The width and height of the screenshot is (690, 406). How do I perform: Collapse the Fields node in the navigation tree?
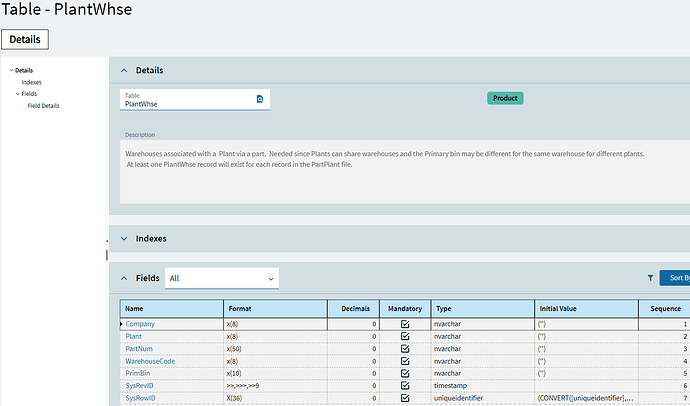coord(18,94)
